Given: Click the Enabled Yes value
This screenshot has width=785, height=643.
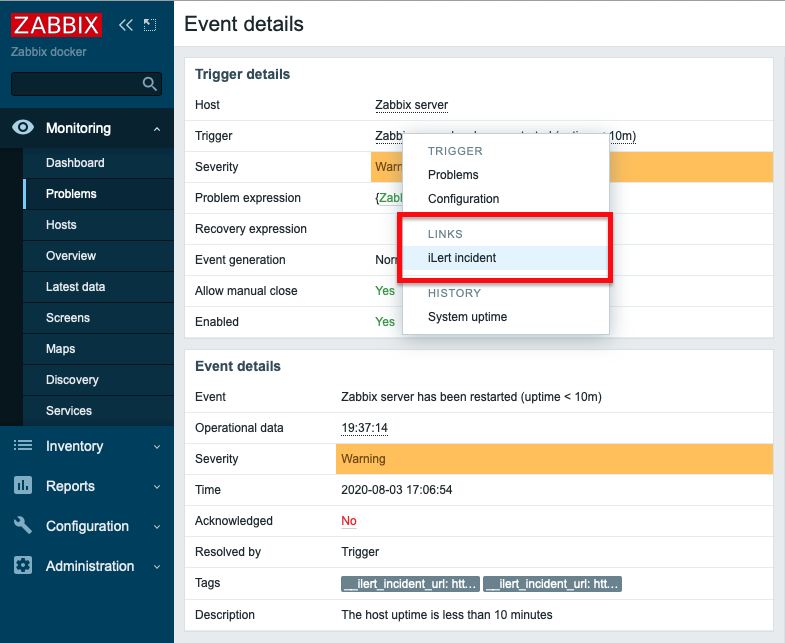Looking at the screenshot, I should [385, 322].
